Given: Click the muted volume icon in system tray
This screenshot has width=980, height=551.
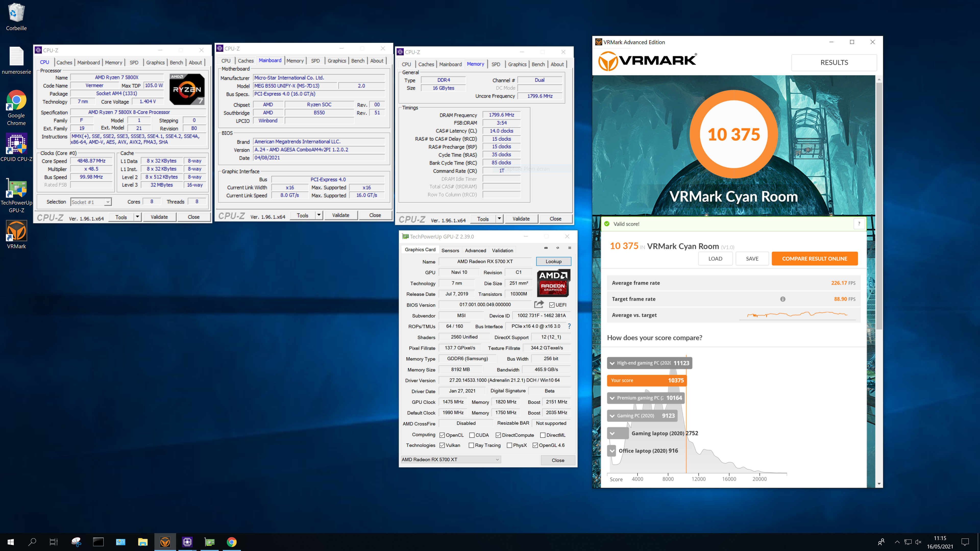Looking at the screenshot, I should [918, 542].
